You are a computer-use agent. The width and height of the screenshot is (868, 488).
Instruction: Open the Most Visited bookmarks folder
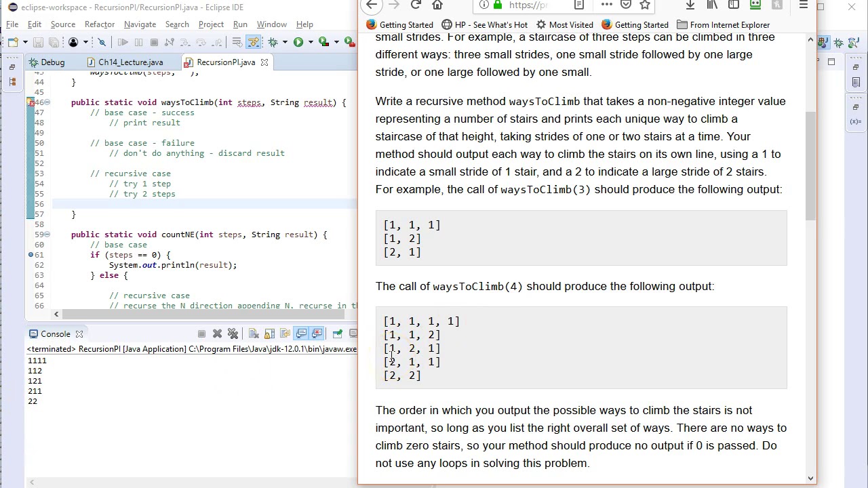pos(564,25)
